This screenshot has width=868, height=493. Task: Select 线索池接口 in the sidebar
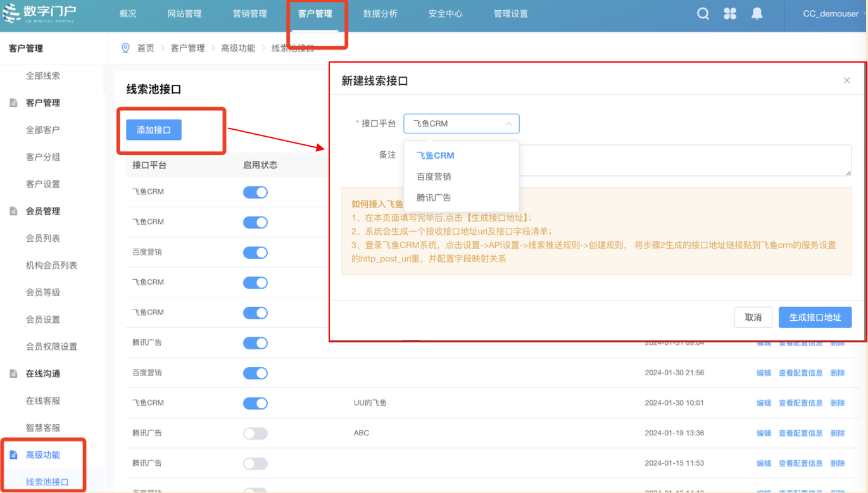coord(47,482)
